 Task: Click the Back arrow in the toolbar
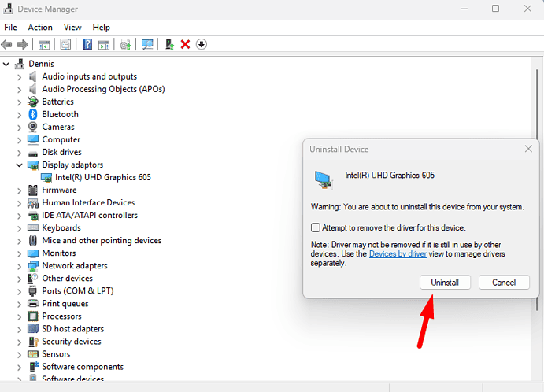pos(7,45)
